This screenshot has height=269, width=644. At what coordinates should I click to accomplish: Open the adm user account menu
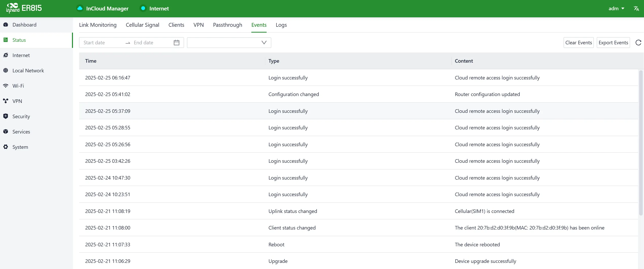point(616,8)
